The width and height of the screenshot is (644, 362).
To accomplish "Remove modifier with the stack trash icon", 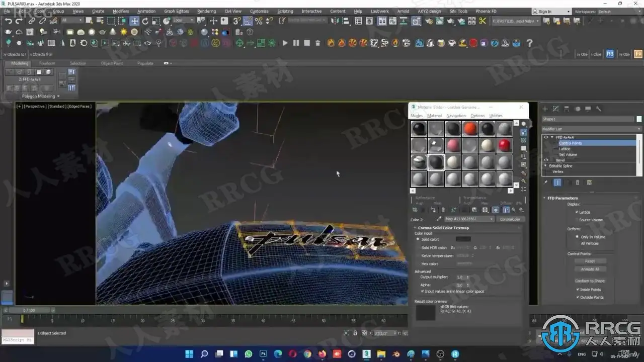I will click(578, 183).
